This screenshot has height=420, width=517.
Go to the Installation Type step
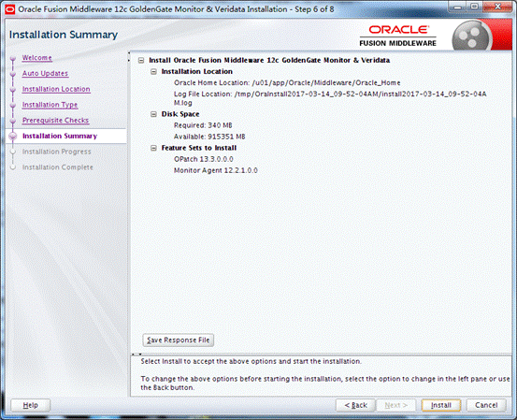click(50, 105)
